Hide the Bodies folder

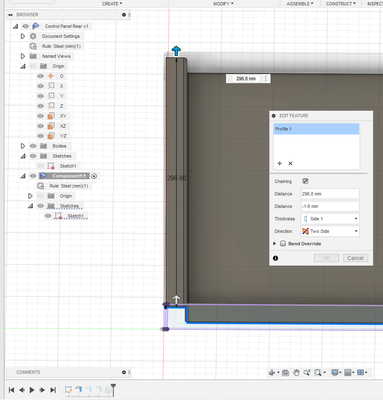[33, 146]
